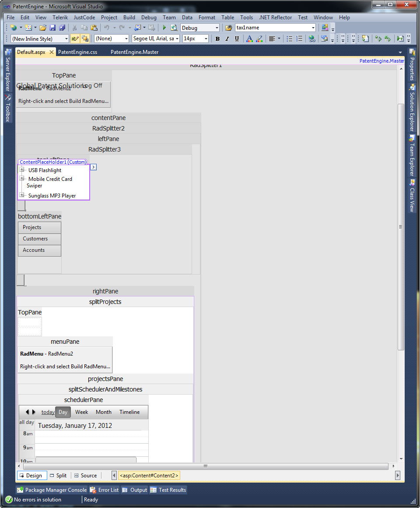Screen dimensions: 420x508
Task: Toggle Bold formatting
Action: click(217, 39)
